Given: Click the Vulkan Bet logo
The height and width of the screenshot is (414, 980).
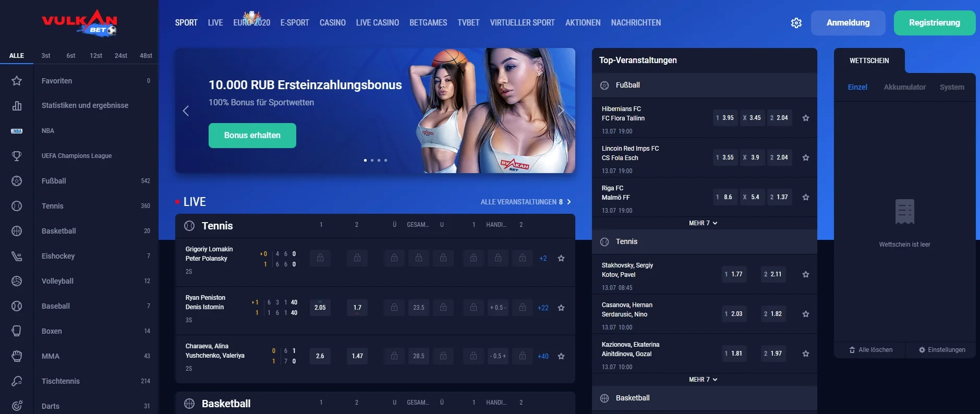Looking at the screenshot, I should click(79, 23).
